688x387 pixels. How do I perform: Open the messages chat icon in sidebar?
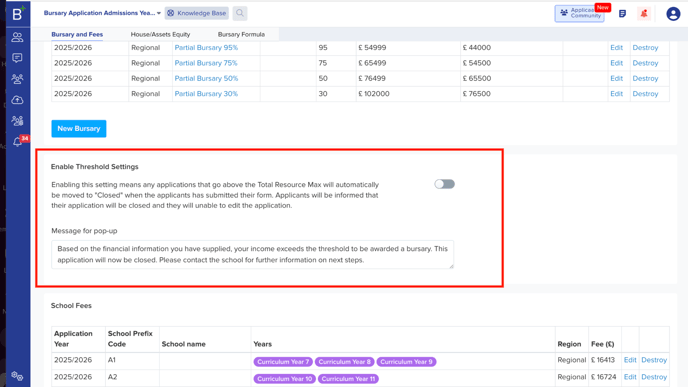click(17, 58)
